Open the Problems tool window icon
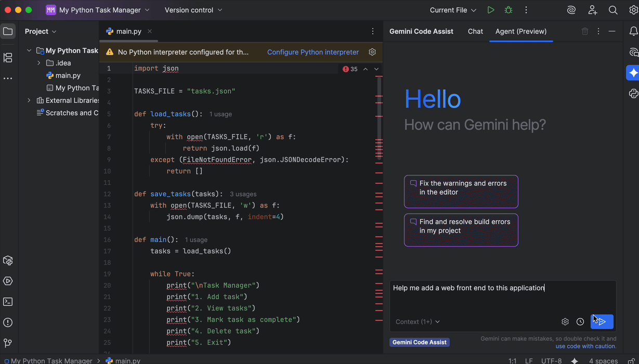 coord(8,322)
